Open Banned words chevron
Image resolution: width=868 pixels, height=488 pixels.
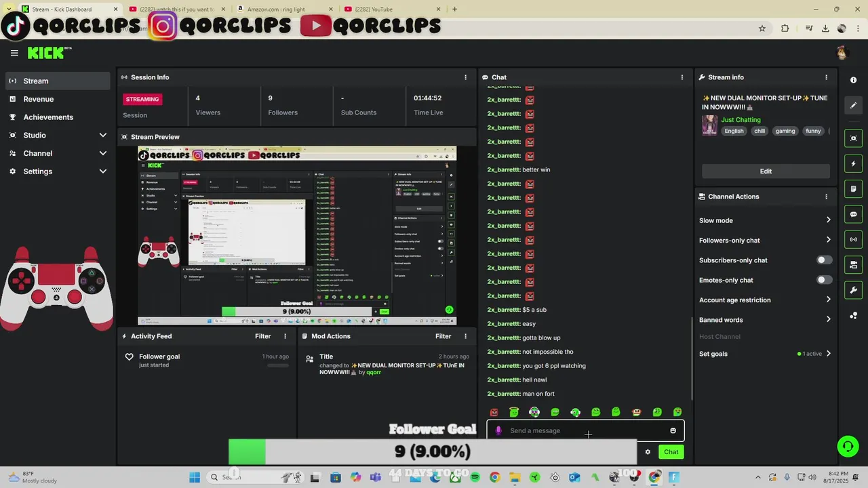pyautogui.click(x=828, y=319)
